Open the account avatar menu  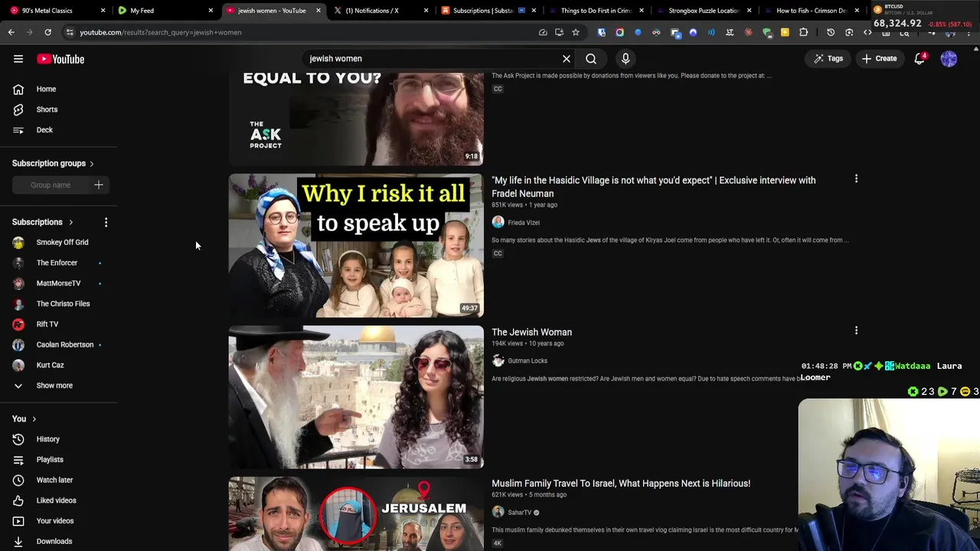tap(949, 59)
